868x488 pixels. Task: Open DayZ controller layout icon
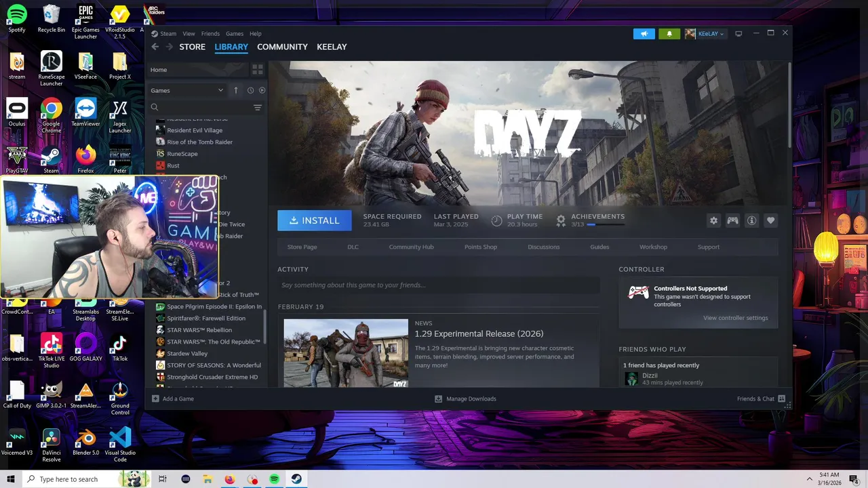(x=732, y=220)
